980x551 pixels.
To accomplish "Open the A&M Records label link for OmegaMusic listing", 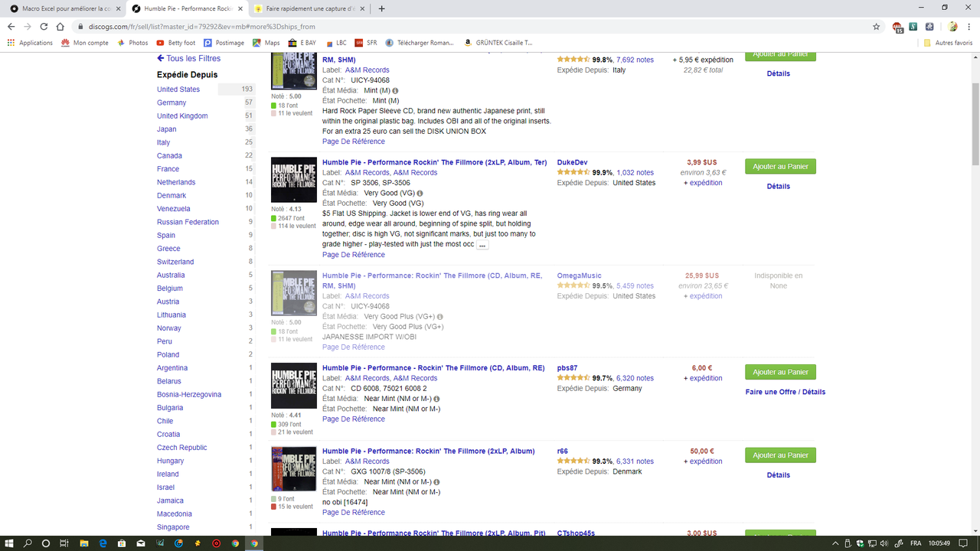I will pyautogui.click(x=367, y=296).
